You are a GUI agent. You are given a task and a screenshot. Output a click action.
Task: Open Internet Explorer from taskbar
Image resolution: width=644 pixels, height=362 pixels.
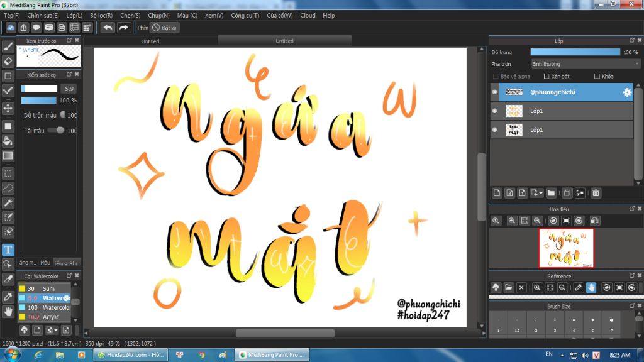click(x=38, y=355)
